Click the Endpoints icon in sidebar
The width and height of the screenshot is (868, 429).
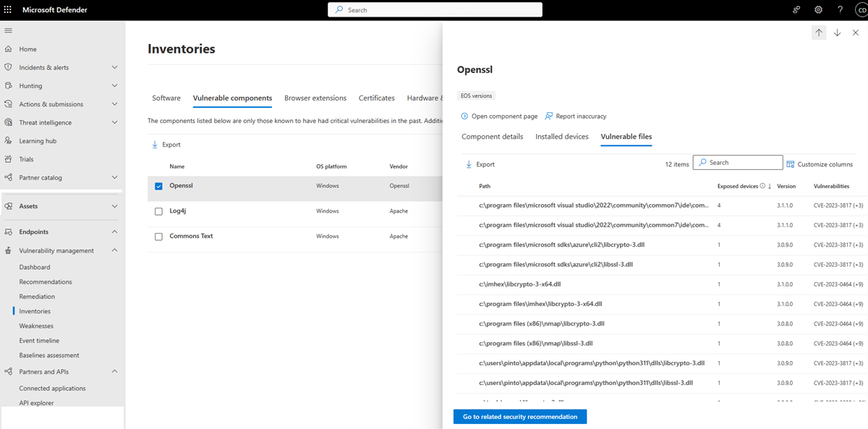[9, 232]
